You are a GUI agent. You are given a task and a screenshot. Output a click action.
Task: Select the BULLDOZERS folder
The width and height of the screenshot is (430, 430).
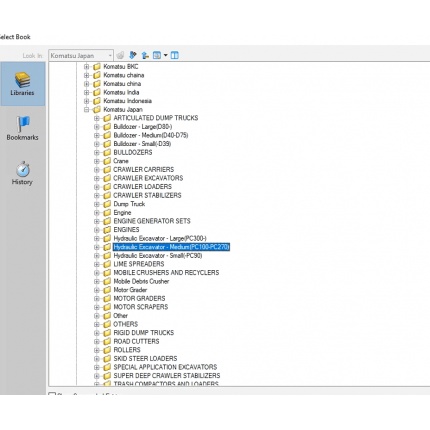[133, 152]
